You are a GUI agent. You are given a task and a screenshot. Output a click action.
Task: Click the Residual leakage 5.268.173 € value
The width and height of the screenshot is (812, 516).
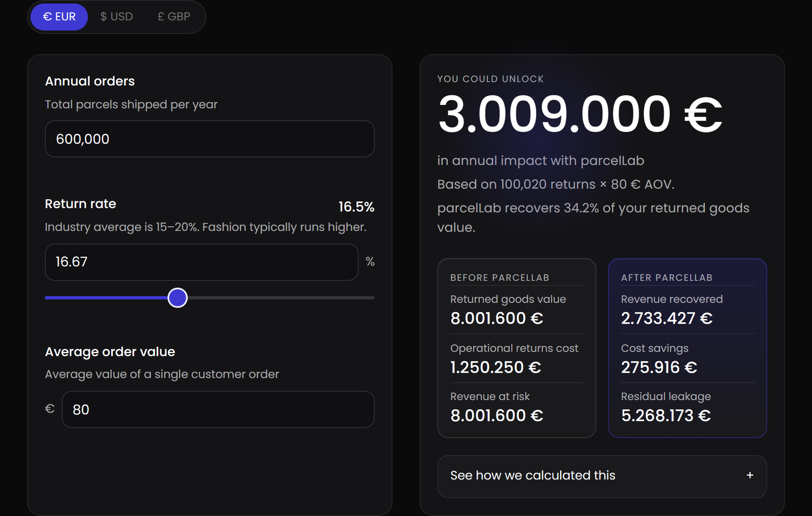(666, 416)
